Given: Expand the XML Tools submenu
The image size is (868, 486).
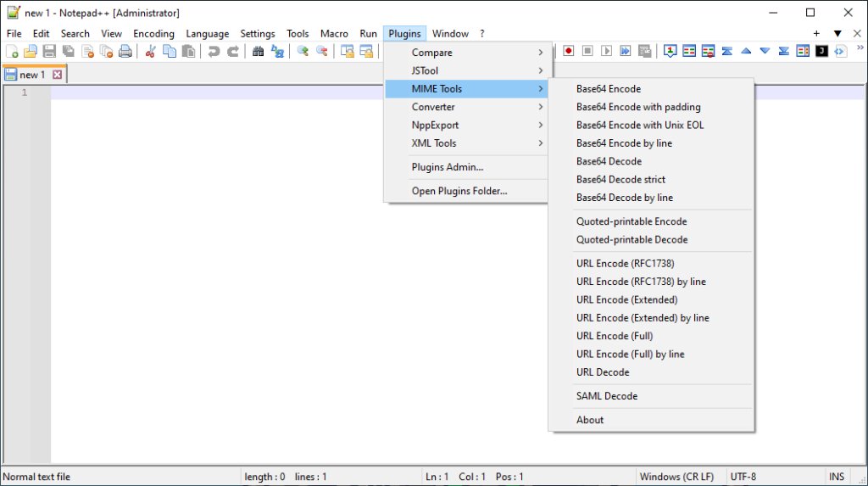Looking at the screenshot, I should [x=466, y=143].
